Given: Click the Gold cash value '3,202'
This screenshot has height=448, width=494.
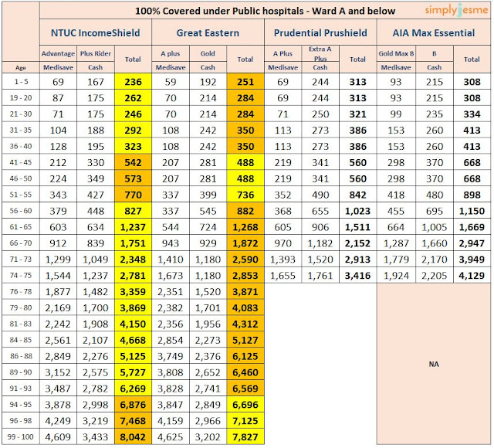Looking at the screenshot, I should 208,437.
